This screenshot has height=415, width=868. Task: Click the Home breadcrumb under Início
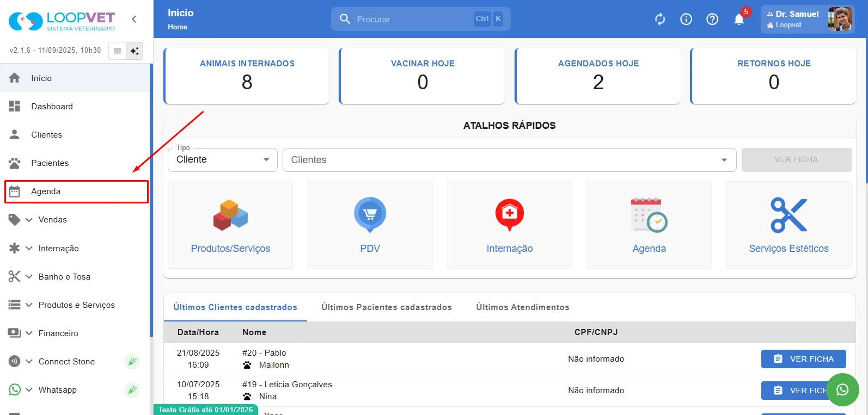click(x=178, y=27)
